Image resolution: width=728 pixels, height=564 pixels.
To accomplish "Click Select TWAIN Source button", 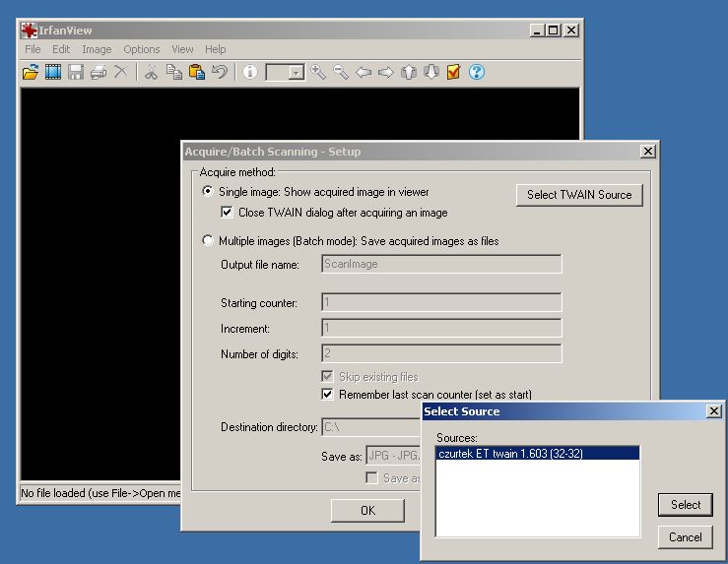I will pos(579,195).
